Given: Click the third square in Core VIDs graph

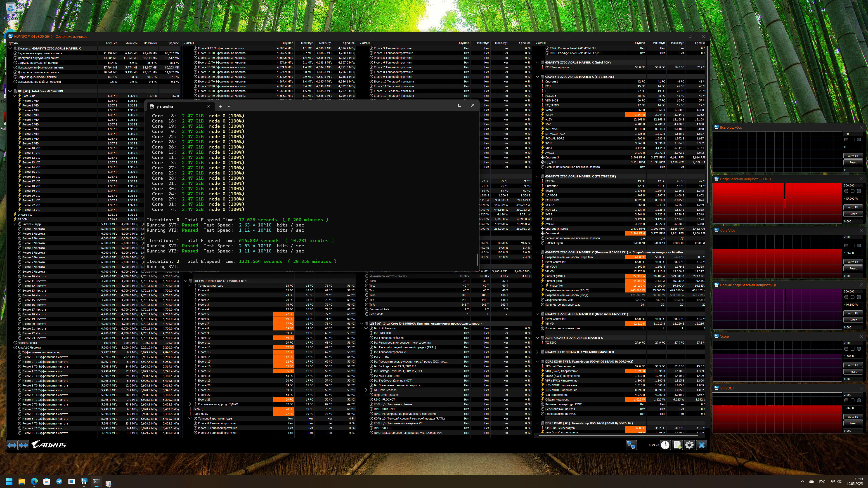Looking at the screenshot, I should coord(859,245).
